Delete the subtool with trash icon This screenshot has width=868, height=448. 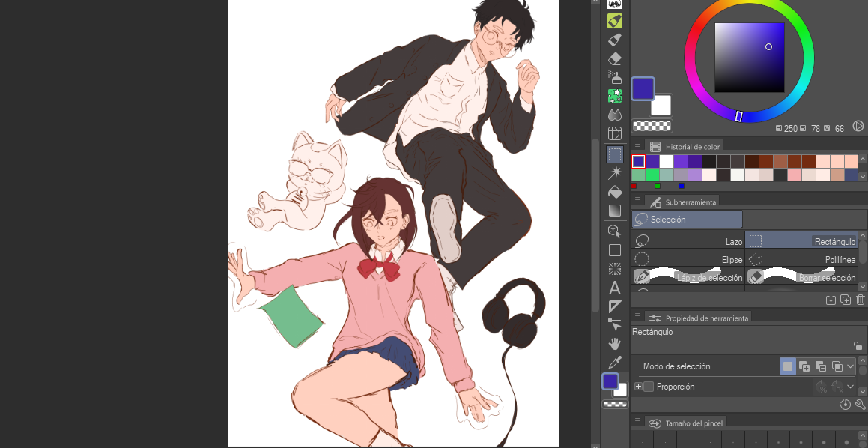pos(861,300)
